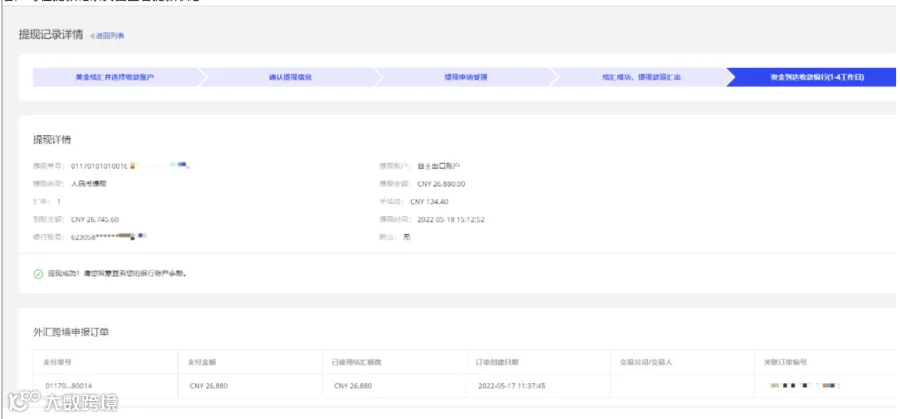Select the 结汇成功 提现款项汇出 step
Viewport: 900px width, 419px height.
coord(641,77)
